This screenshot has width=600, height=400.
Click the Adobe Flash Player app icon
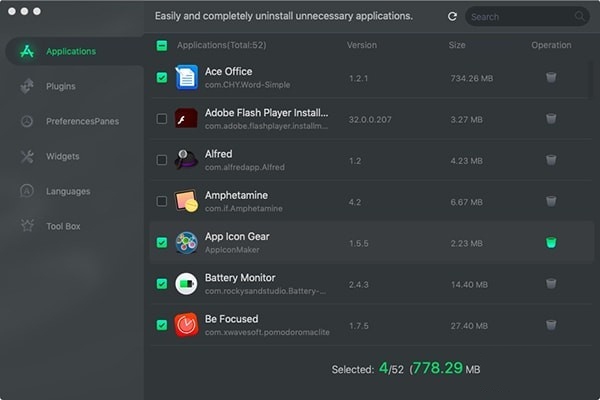point(186,119)
